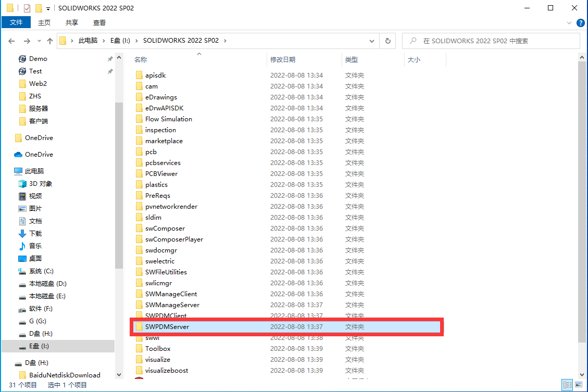This screenshot has width=588, height=392.
Task: Select the Toolbox folder
Action: click(x=158, y=348)
